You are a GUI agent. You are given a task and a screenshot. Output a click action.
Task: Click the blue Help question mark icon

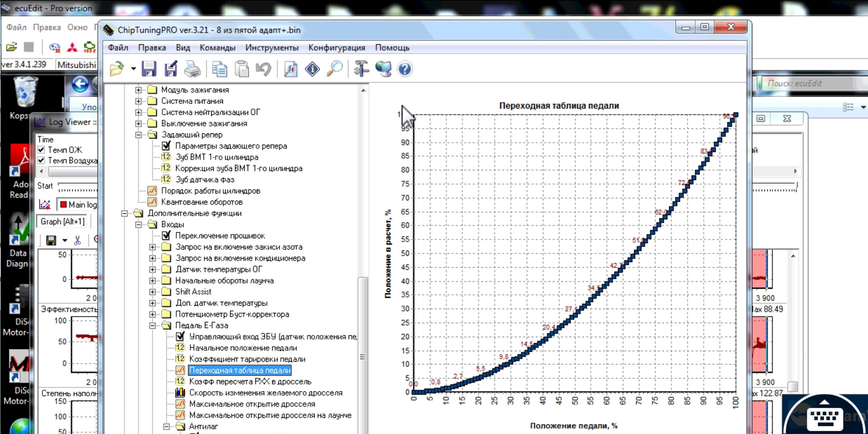pyautogui.click(x=405, y=69)
